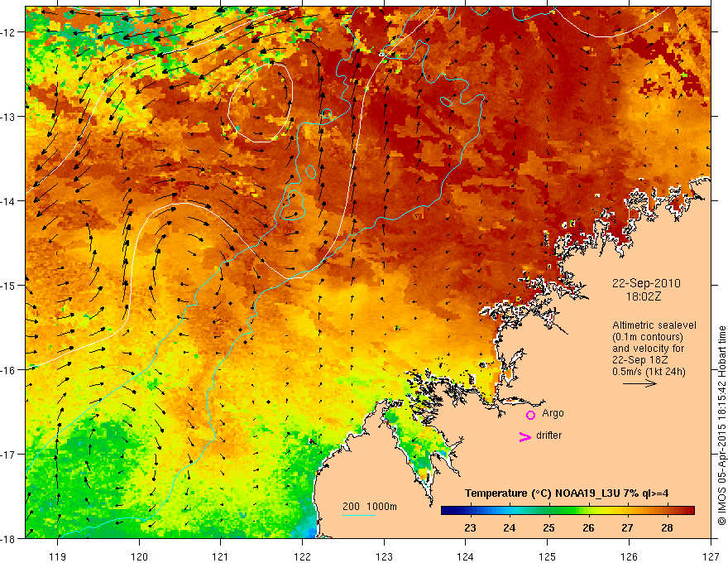The height and width of the screenshot is (563, 728).
Task: Click the 'and velocity for' caption line
Action: click(648, 349)
